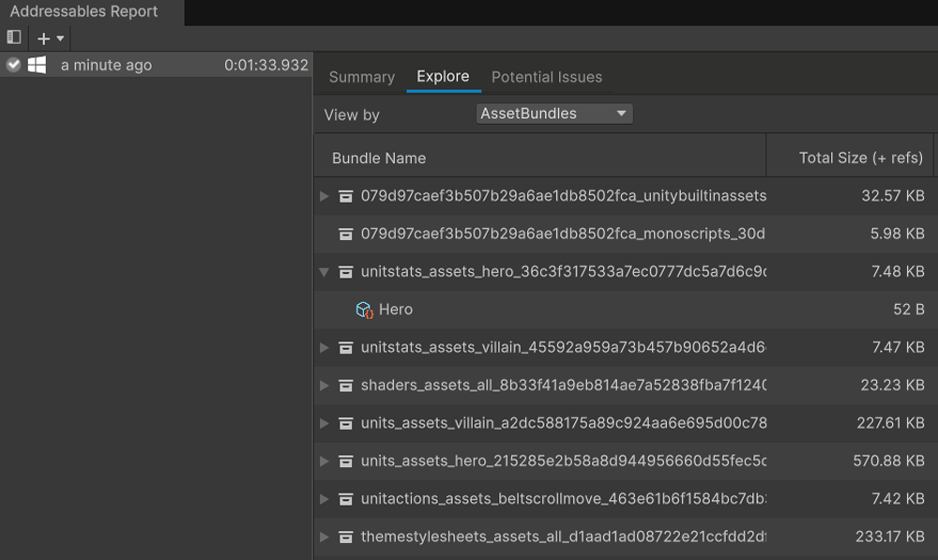Click the units_assets_hero bundle icon

click(345, 461)
